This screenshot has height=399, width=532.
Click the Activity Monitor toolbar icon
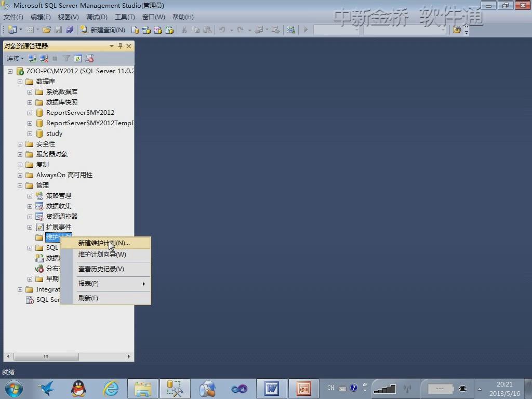click(291, 30)
